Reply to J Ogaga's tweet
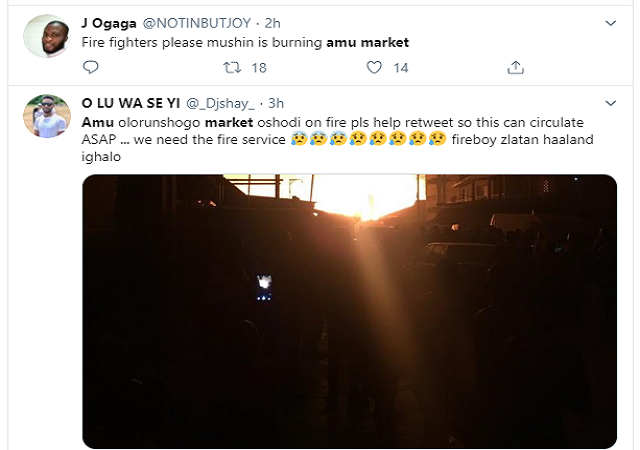 pos(91,67)
